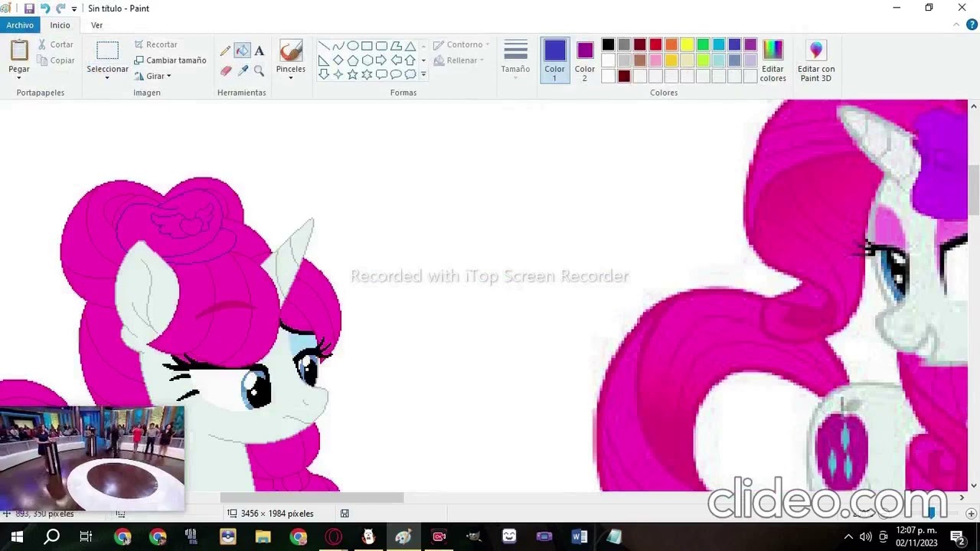Image resolution: width=980 pixels, height=551 pixels.
Task: Open the Windows Start menu
Action: pyautogui.click(x=17, y=536)
